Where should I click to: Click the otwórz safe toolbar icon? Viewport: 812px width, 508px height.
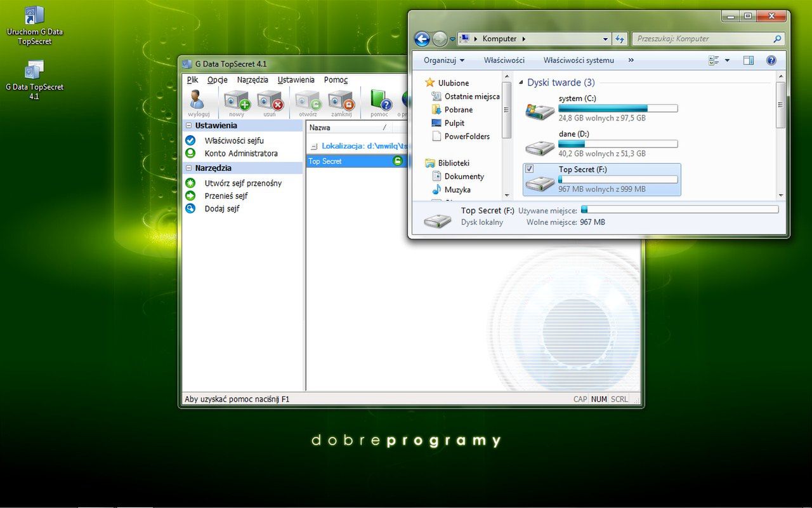[308, 100]
